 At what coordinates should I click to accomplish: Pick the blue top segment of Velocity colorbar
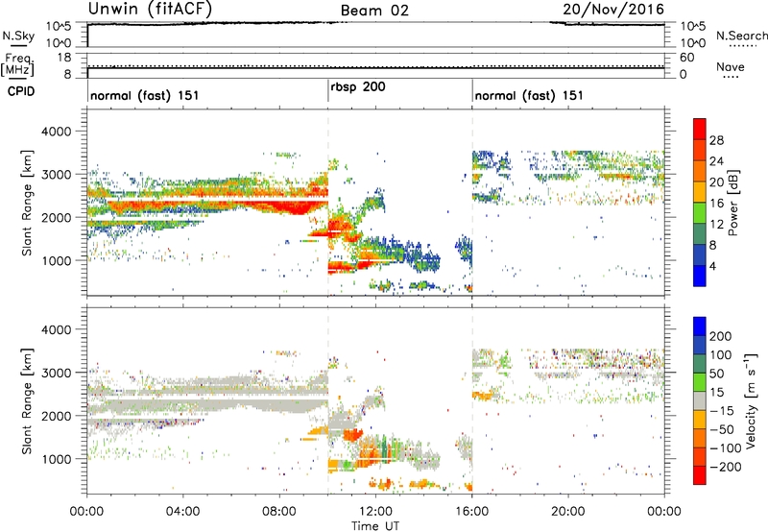tap(700, 326)
